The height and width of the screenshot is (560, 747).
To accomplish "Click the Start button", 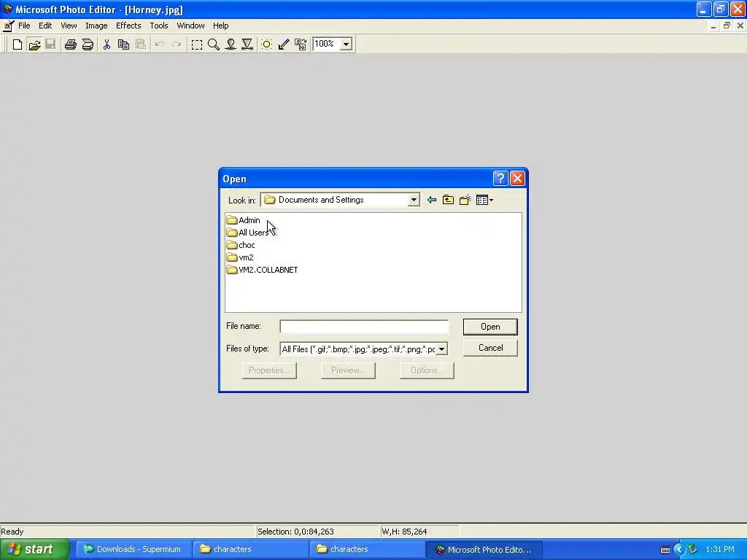I will (x=34, y=550).
